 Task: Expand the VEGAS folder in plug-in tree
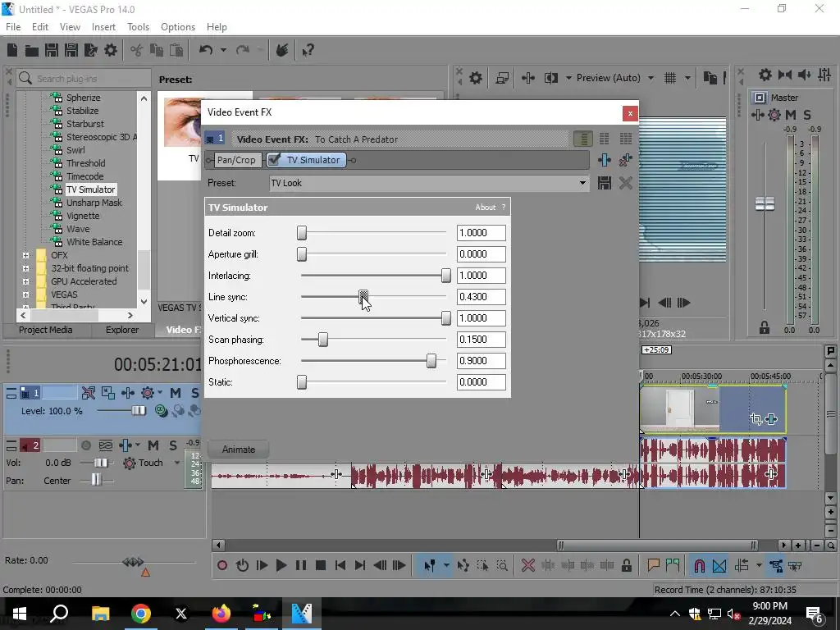pyautogui.click(x=25, y=294)
